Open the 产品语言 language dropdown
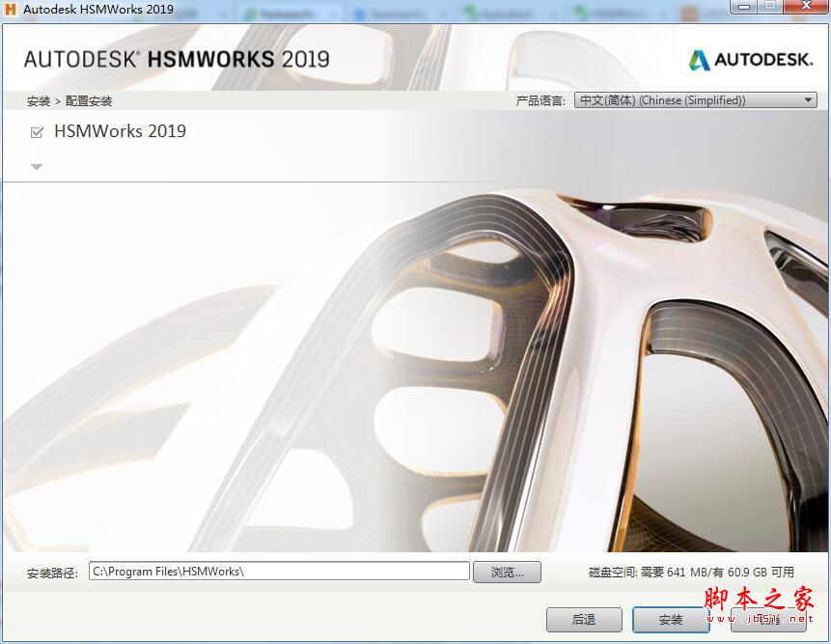The height and width of the screenshot is (644, 831). [x=695, y=99]
